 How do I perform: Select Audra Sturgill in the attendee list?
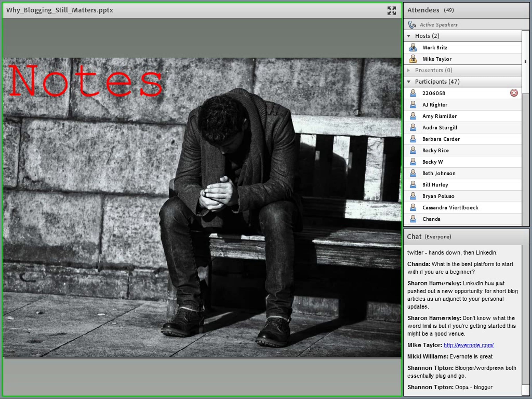click(x=440, y=127)
